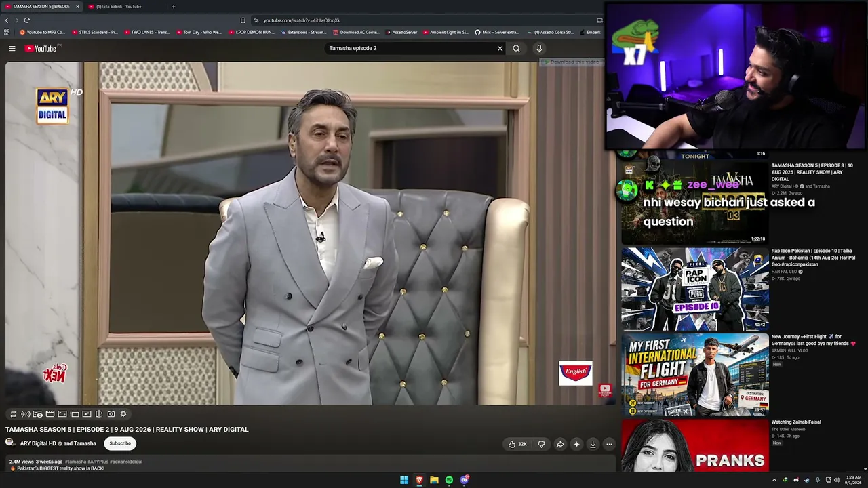
Task: Open Discord from the taskbar
Action: [x=464, y=480]
